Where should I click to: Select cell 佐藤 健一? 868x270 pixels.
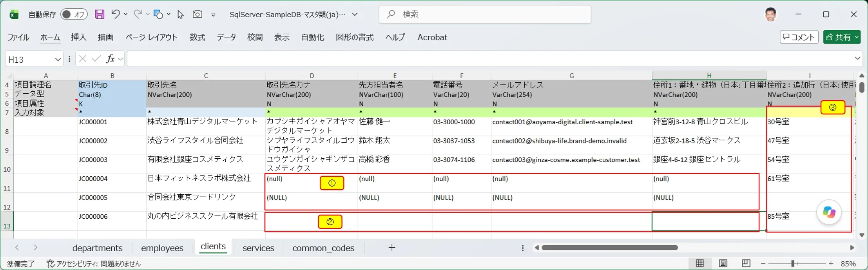point(395,126)
